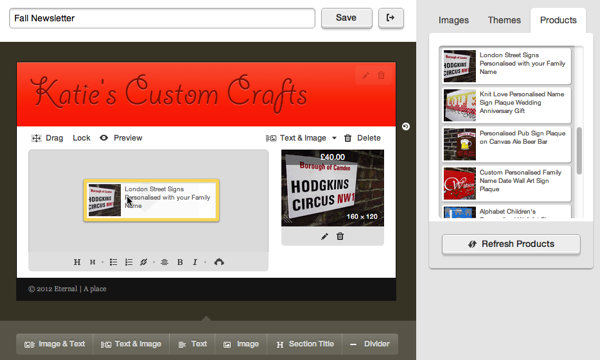Image resolution: width=600 pixels, height=360 pixels.
Task: Click the footer text '© 2012 Eternal'
Action: click(x=52, y=289)
